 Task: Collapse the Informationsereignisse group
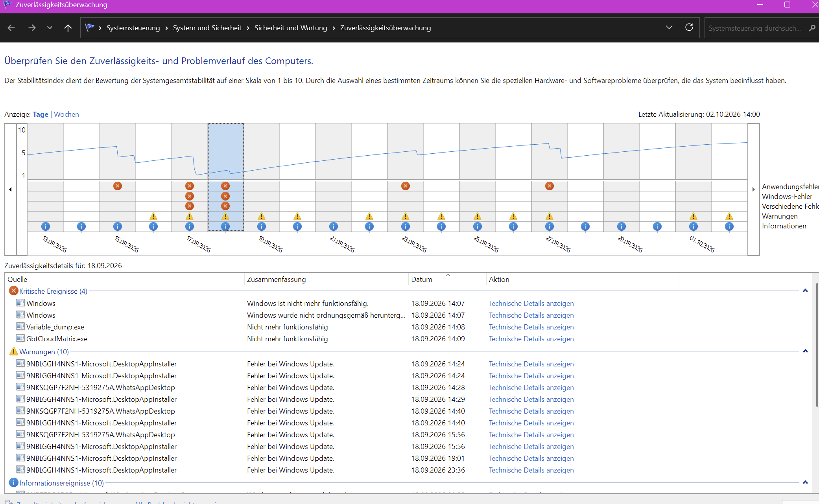coord(805,482)
